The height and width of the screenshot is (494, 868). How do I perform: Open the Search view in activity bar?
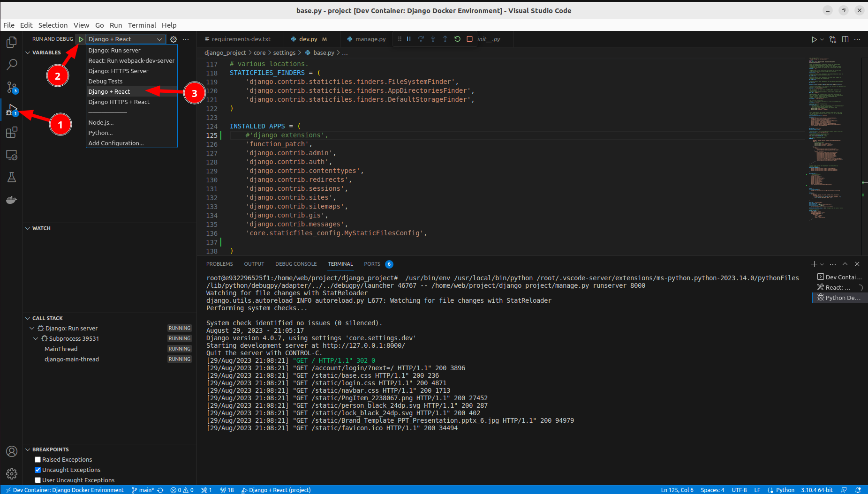[12, 65]
